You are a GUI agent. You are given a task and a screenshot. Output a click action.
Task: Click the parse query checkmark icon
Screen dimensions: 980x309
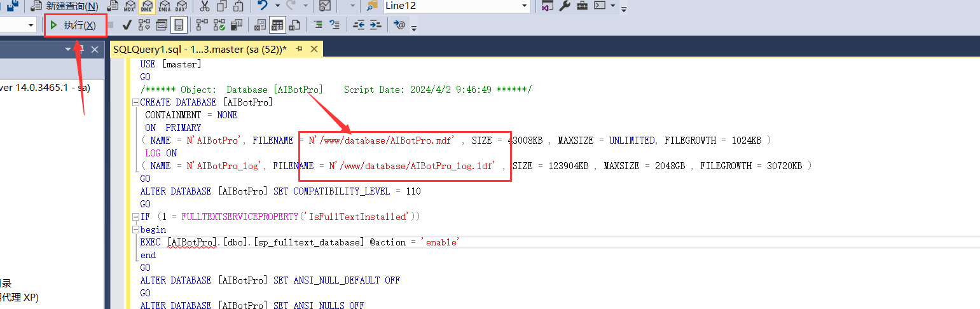127,25
